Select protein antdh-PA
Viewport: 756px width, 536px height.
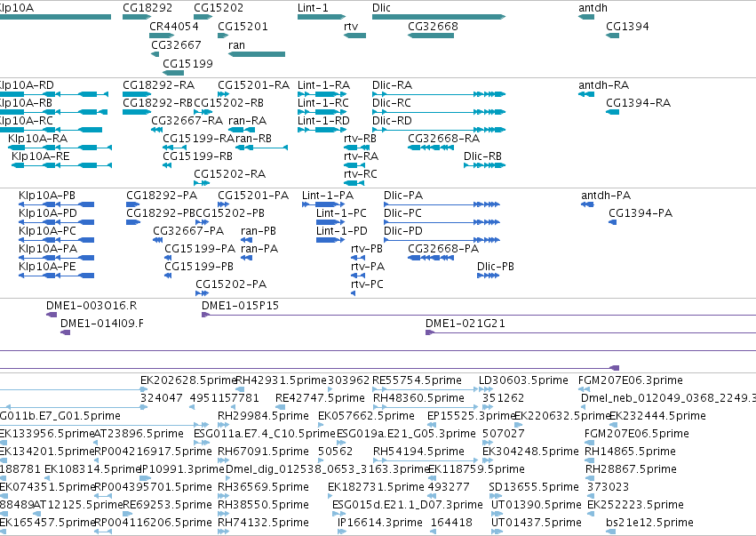(x=587, y=204)
